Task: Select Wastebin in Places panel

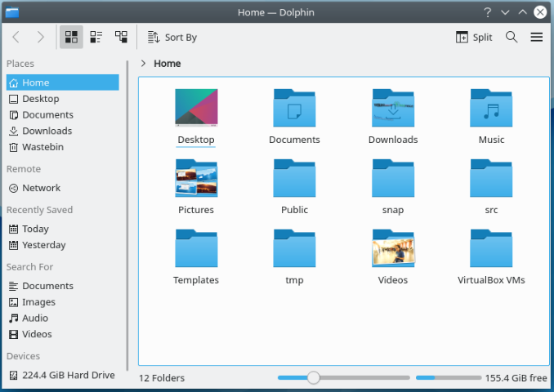Action: (x=42, y=147)
